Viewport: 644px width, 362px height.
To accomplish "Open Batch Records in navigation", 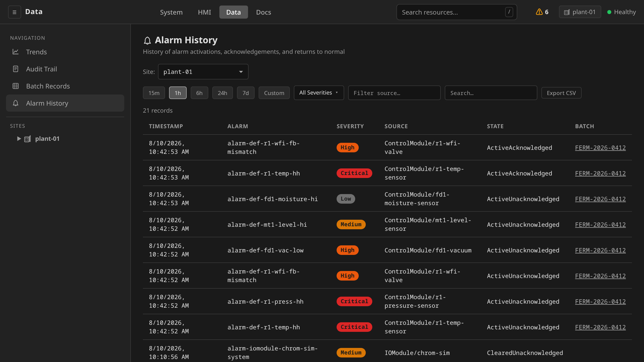I will (x=65, y=86).
